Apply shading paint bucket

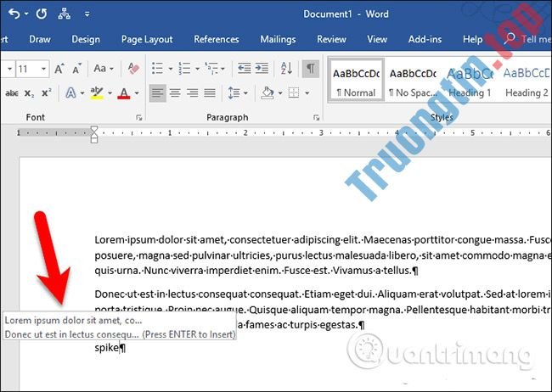[268, 92]
